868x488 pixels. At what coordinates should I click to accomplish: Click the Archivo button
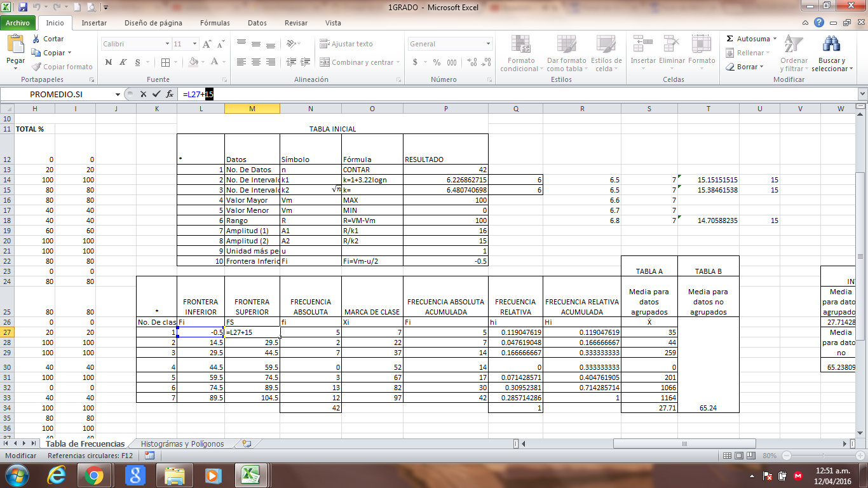[18, 23]
